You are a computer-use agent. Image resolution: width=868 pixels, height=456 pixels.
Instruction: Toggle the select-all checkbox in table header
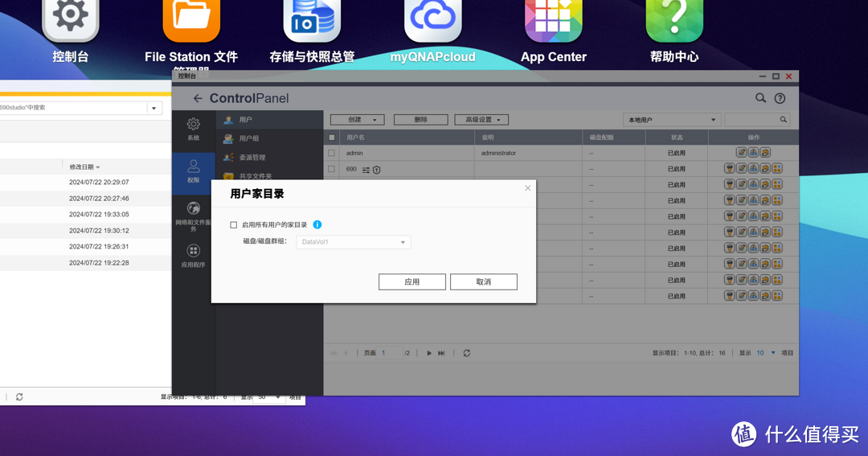point(331,138)
